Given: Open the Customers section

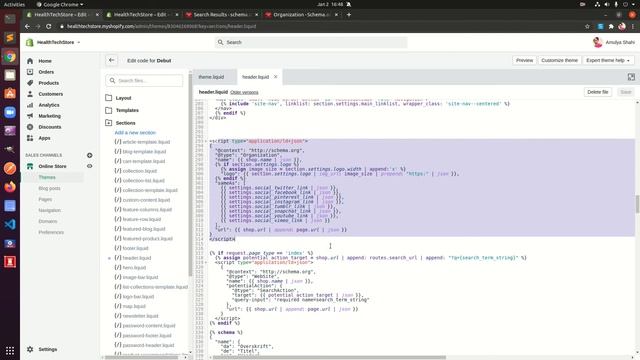Looking at the screenshot, I should 51,94.
